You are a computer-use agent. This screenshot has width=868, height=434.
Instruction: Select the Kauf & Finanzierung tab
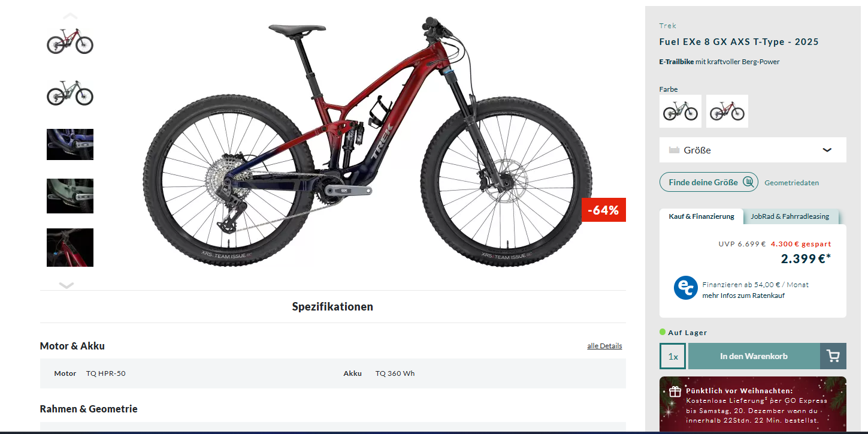[x=701, y=216]
